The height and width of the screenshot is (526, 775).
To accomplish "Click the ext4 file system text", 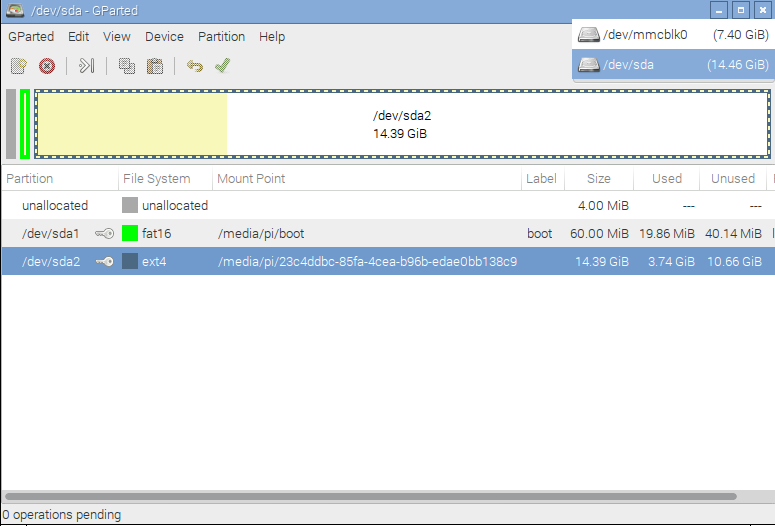I will [x=154, y=262].
